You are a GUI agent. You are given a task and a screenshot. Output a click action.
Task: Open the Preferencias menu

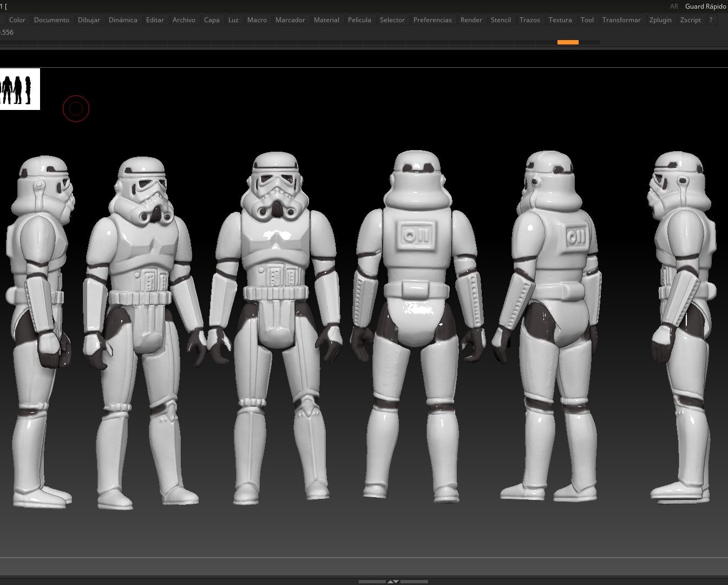click(x=432, y=20)
